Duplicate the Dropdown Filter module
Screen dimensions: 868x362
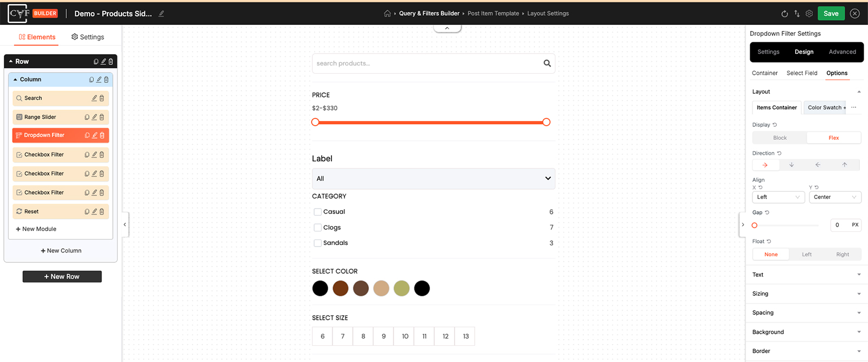tap(87, 135)
